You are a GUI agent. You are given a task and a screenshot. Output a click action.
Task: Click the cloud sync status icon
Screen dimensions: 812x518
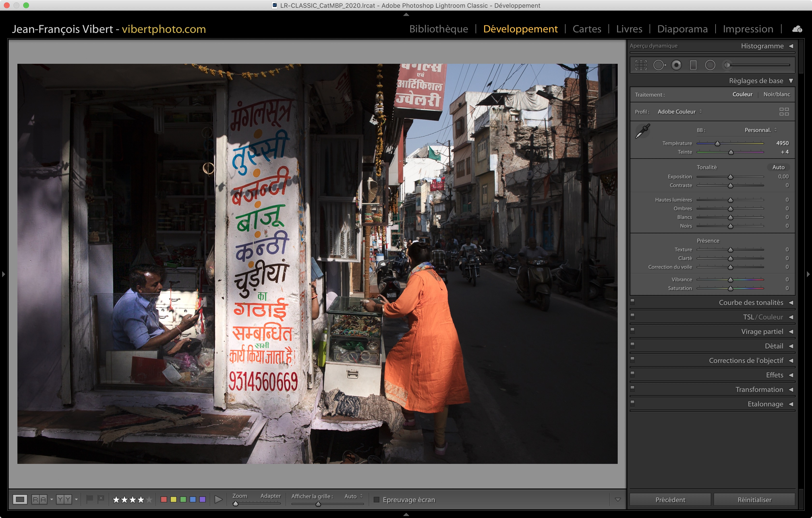797,29
